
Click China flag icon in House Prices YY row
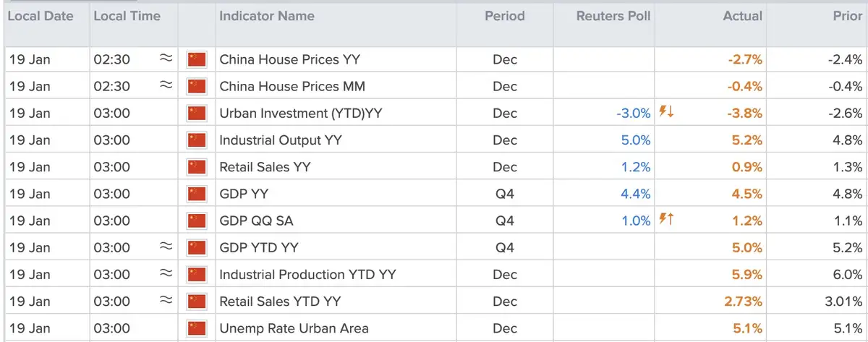click(197, 59)
